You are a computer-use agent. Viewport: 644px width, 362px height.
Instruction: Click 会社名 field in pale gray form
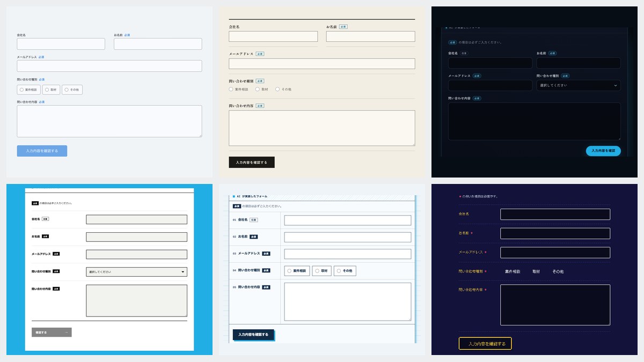61,44
